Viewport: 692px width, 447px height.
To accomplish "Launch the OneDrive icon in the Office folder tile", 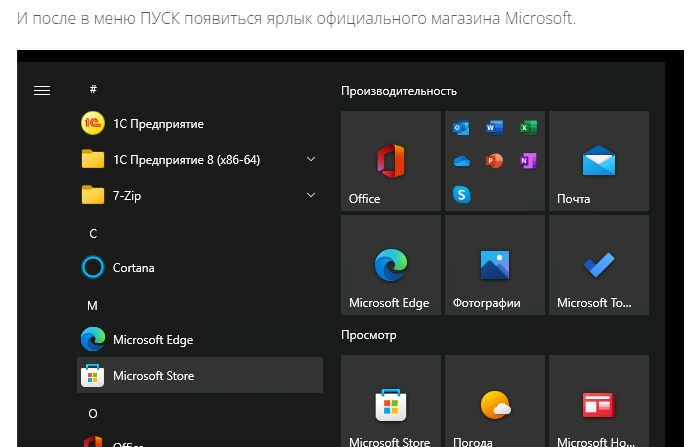I will pos(462,161).
